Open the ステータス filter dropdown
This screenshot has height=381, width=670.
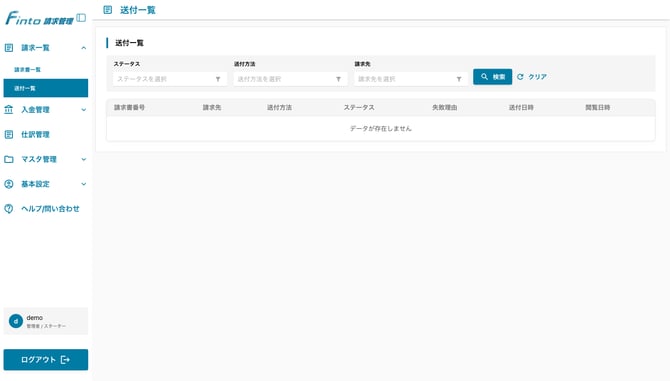(x=170, y=79)
